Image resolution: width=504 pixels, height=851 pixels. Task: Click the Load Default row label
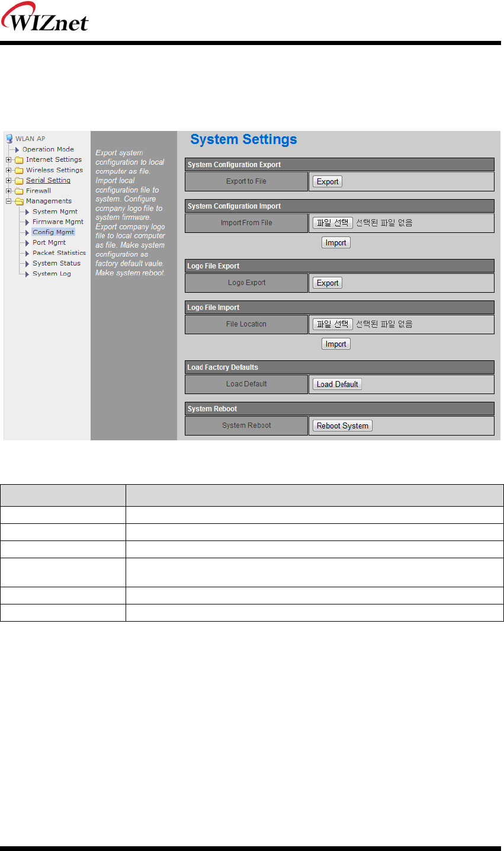pos(246,384)
